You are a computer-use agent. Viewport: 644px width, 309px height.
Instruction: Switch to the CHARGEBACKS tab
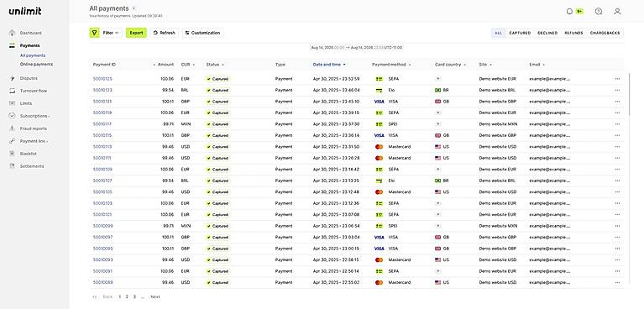pyautogui.click(x=605, y=33)
